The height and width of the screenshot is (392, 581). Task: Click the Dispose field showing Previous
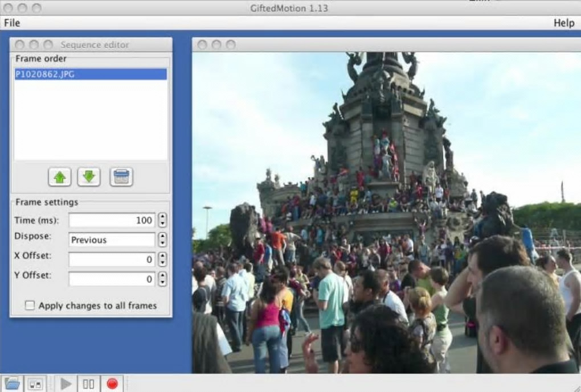(x=112, y=240)
